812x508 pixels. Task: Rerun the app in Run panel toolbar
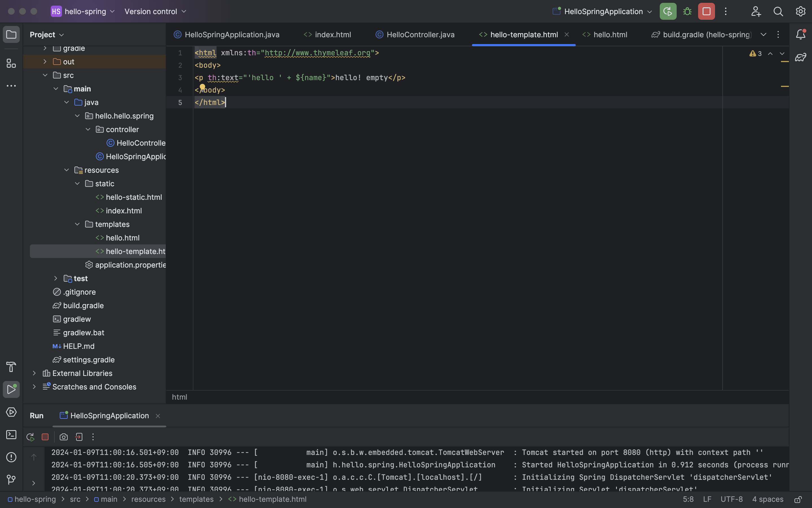point(30,437)
